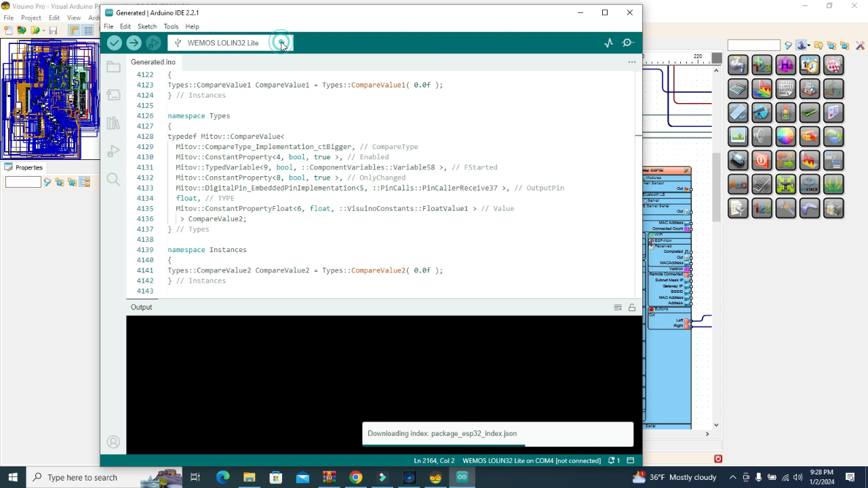Image resolution: width=868 pixels, height=488 pixels.
Task: Open the Visuino View menu
Action: tap(74, 18)
